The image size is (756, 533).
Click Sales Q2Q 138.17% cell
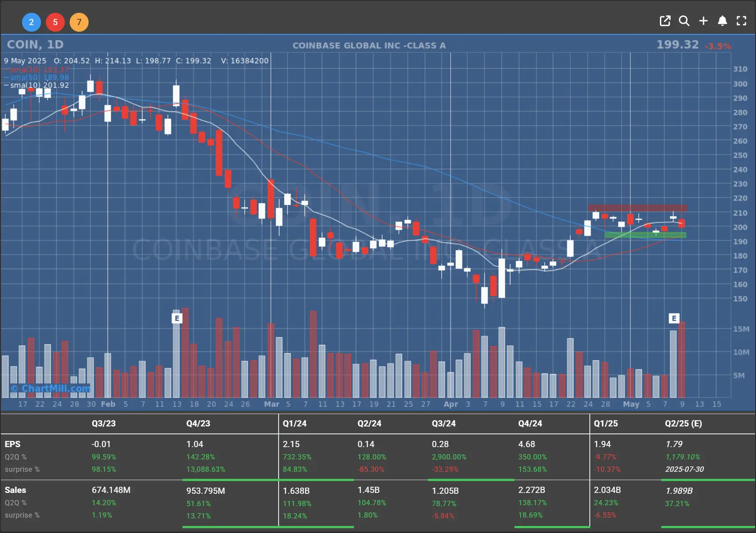point(532,503)
